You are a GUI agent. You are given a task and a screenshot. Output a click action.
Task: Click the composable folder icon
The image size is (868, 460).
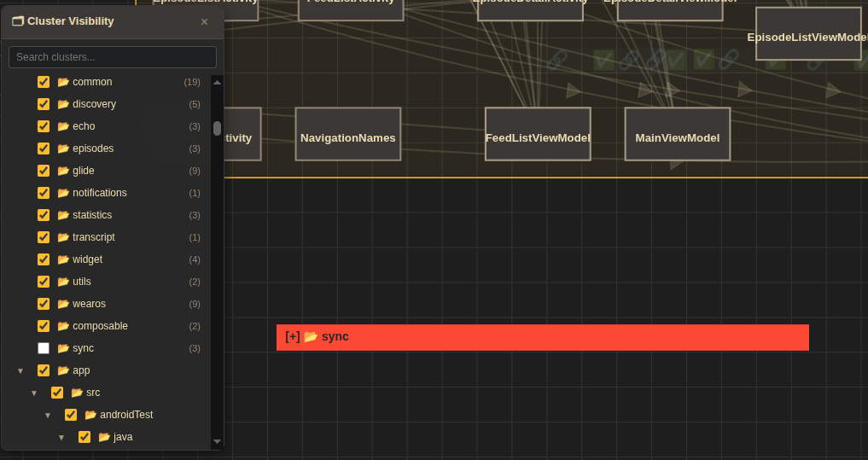tap(63, 325)
